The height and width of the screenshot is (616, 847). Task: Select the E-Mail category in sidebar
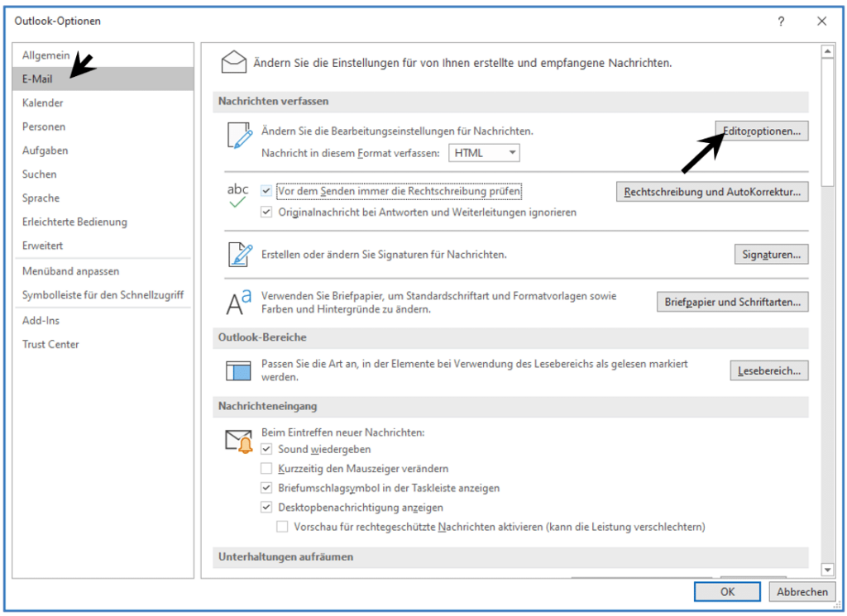[x=103, y=79]
